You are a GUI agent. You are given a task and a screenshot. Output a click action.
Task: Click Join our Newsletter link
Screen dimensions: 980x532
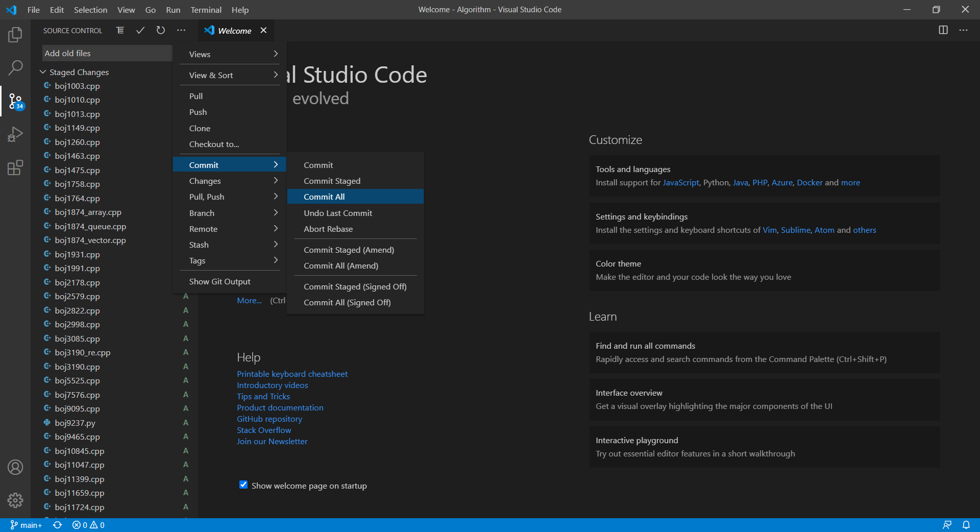click(272, 441)
